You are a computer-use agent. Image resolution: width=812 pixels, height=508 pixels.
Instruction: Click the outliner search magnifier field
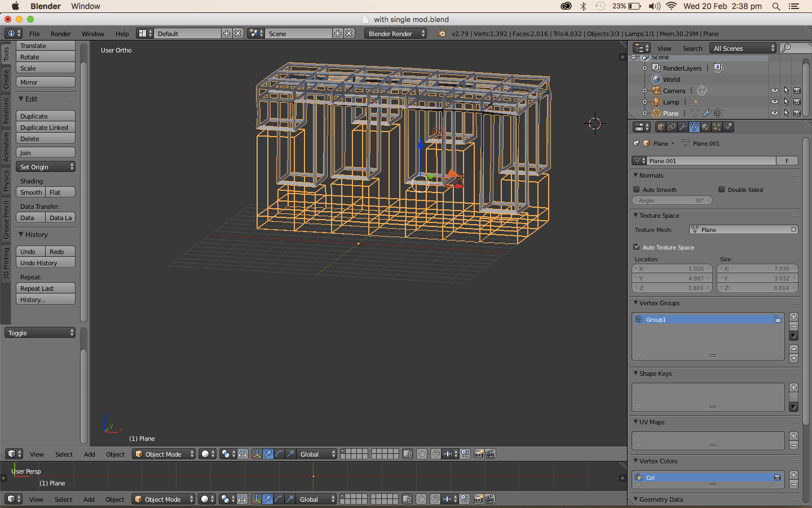[795, 48]
